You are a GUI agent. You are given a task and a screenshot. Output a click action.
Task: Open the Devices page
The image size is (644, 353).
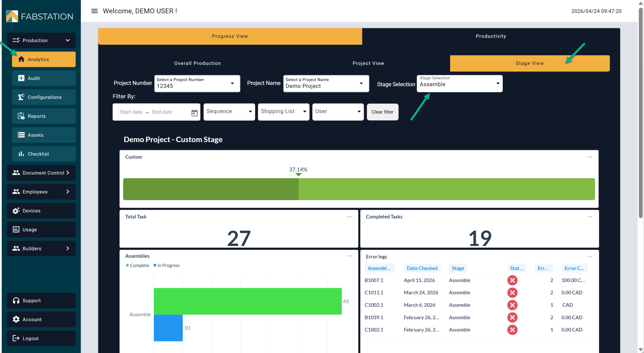click(x=41, y=211)
